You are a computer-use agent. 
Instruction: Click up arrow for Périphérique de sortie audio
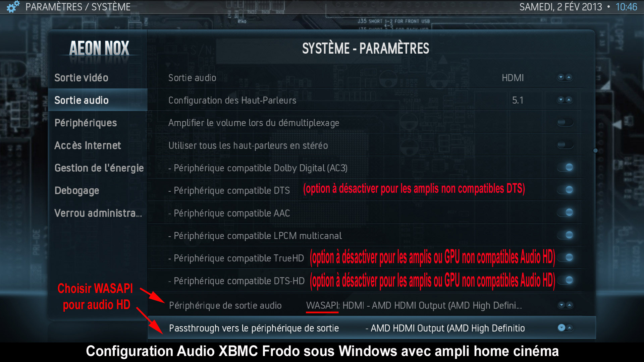569,305
